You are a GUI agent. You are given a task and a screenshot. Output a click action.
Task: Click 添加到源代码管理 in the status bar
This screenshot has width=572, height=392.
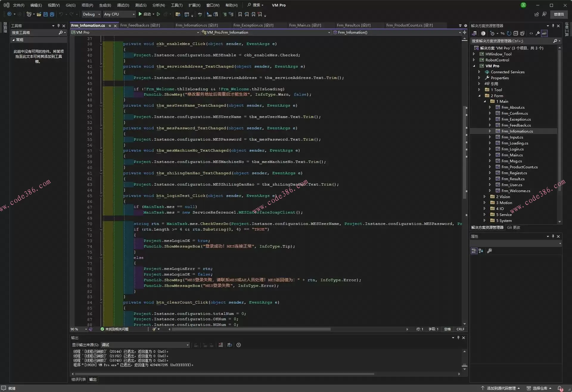point(501,388)
